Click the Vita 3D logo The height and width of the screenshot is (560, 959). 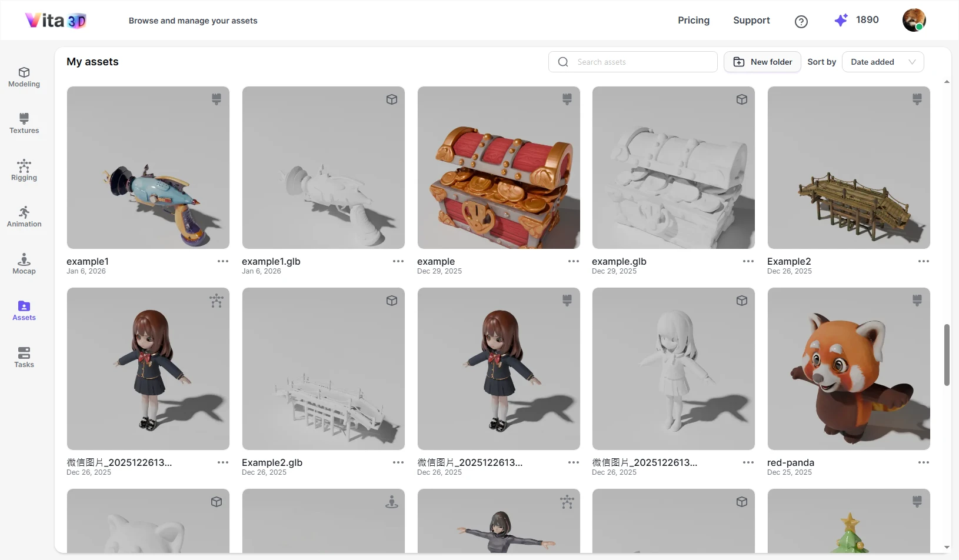tap(56, 21)
